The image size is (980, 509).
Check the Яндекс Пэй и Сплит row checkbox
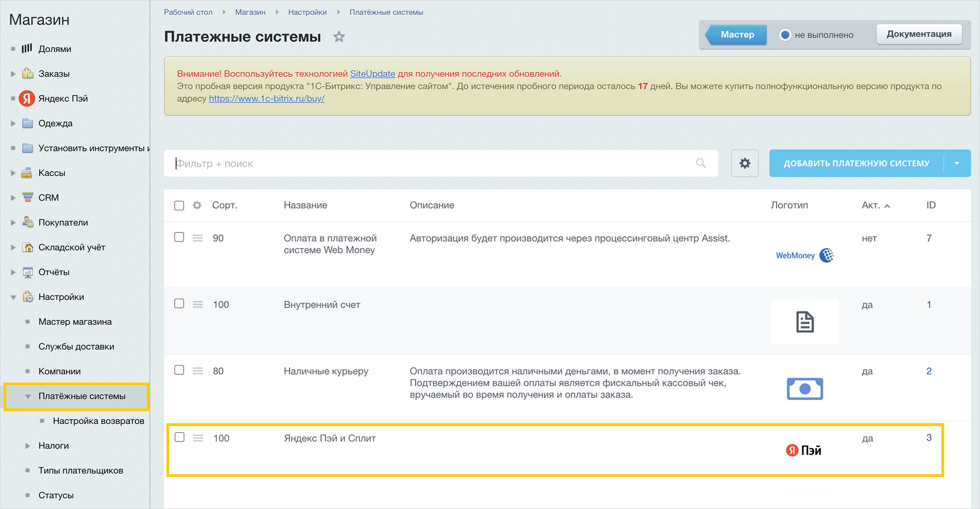pos(179,437)
